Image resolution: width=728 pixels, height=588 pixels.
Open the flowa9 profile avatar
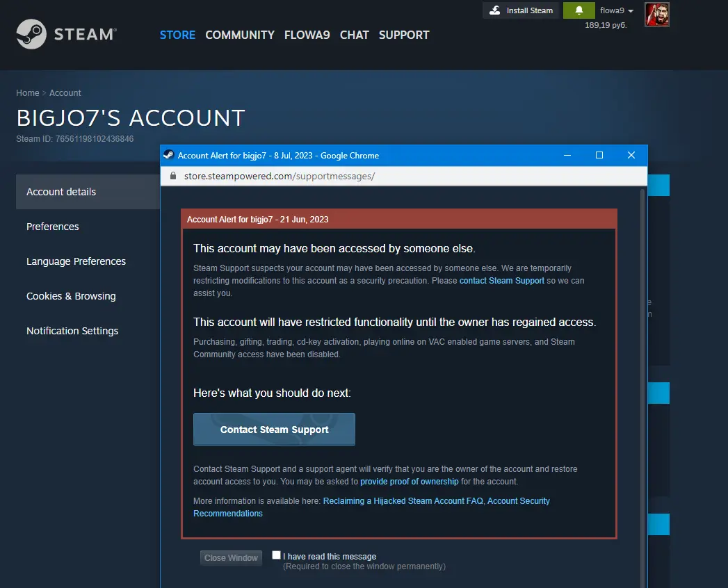pyautogui.click(x=657, y=15)
